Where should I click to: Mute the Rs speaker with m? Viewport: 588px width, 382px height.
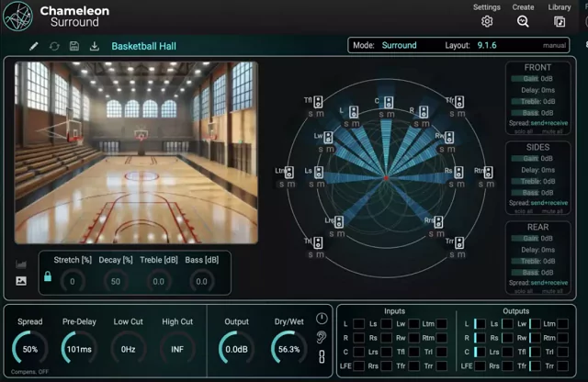click(461, 185)
